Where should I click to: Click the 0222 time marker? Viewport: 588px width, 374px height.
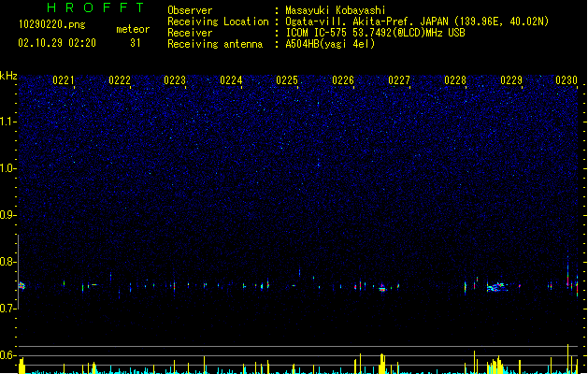[x=120, y=80]
